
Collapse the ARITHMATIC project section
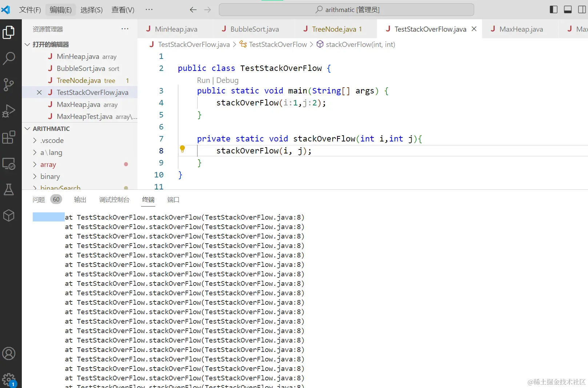pos(51,129)
